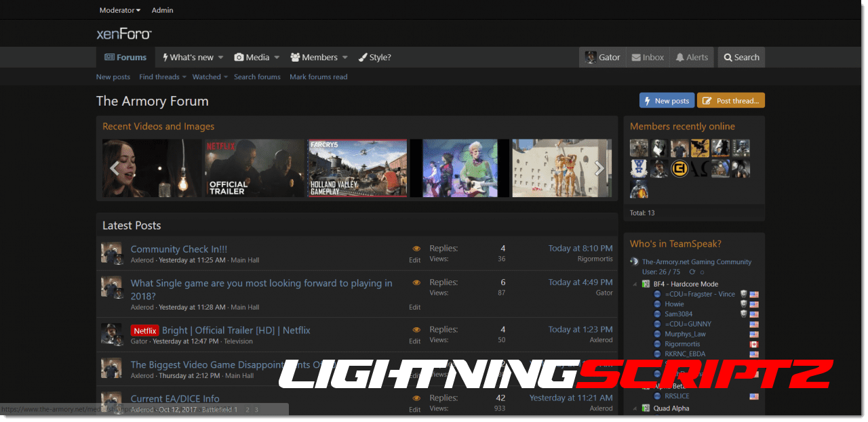Open the Alerts bell notifications
Screen dimensions: 868x422
point(692,58)
